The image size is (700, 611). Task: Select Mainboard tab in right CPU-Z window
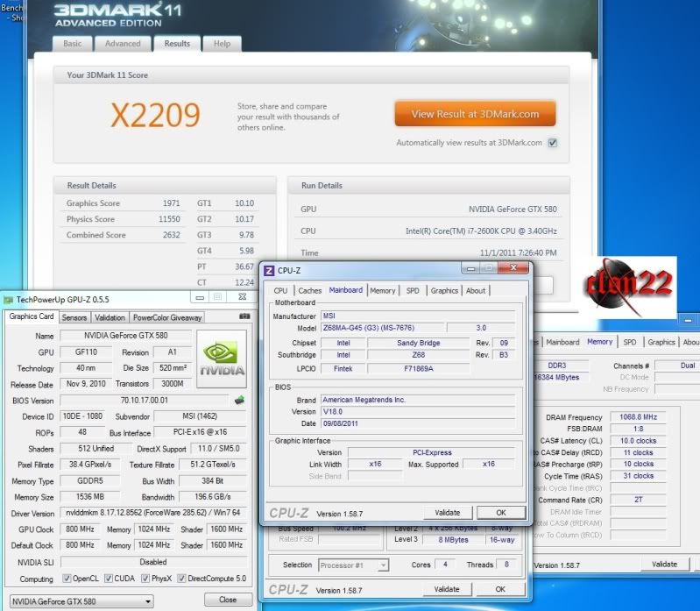pyautogui.click(x=562, y=342)
